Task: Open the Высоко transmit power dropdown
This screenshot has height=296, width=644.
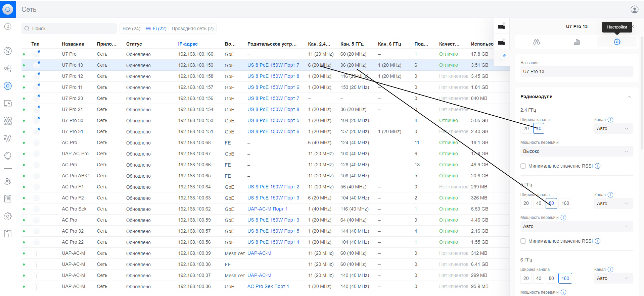Action: tap(577, 151)
